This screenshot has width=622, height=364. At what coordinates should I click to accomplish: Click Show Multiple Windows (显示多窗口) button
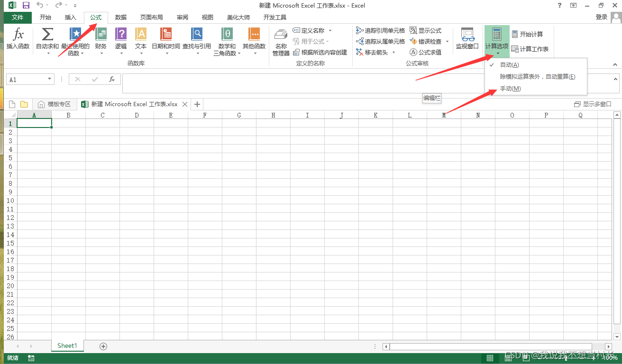tap(593, 104)
